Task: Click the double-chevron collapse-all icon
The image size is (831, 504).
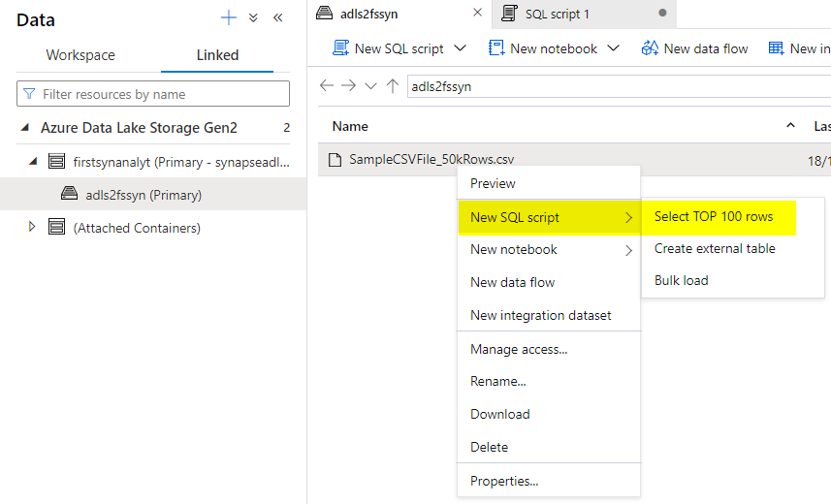Action: click(x=253, y=18)
